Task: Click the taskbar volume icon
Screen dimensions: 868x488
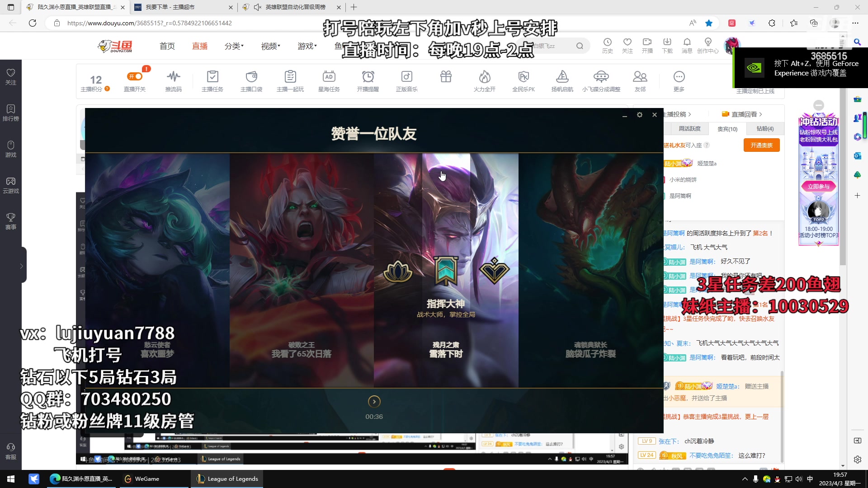Action: click(x=799, y=479)
